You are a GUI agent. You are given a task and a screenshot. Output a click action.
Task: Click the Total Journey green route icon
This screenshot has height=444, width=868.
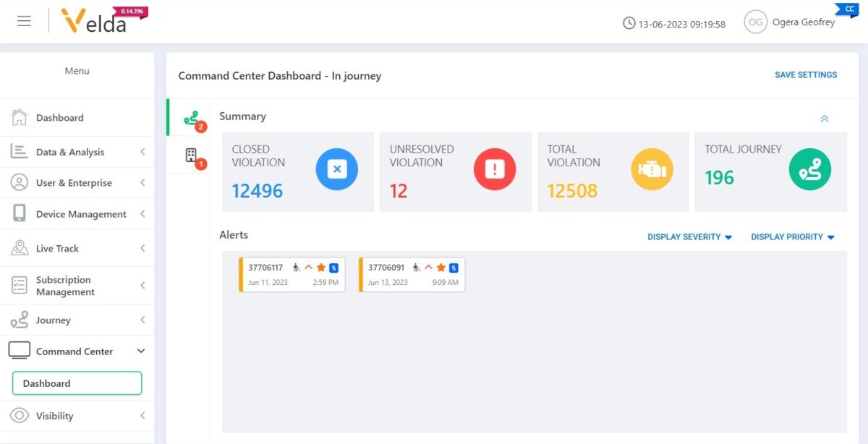tap(810, 169)
